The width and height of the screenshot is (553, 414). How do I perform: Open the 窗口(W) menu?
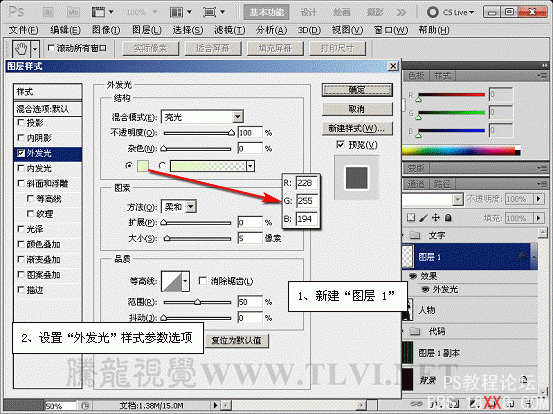(x=391, y=30)
